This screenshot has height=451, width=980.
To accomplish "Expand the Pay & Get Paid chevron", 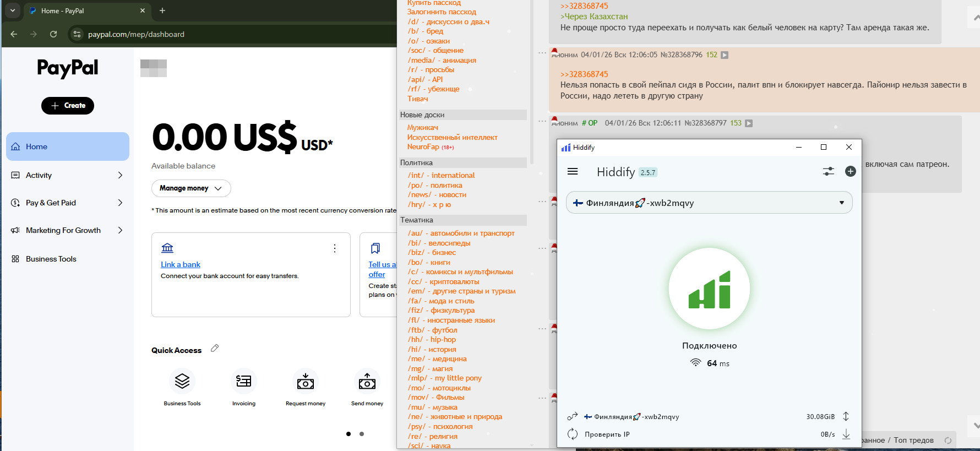I will 120,203.
